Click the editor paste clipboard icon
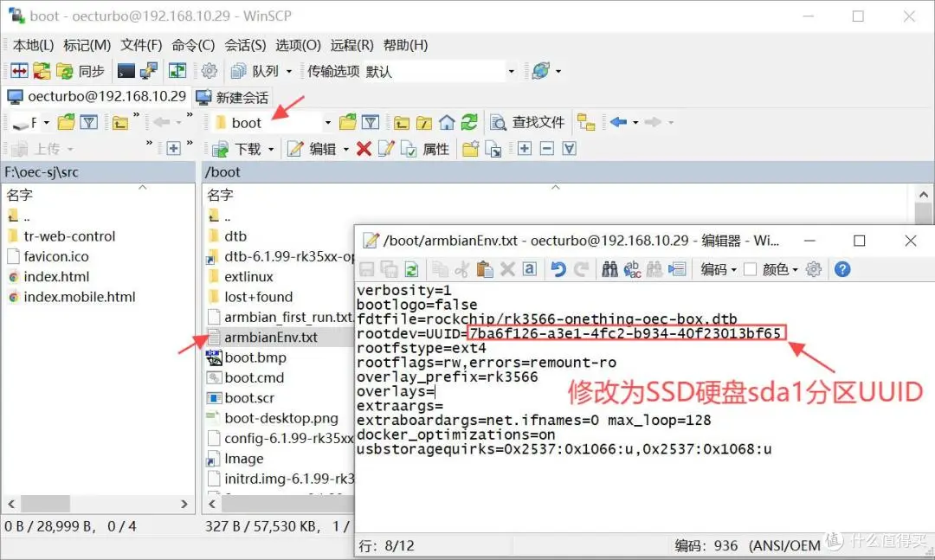This screenshot has width=935, height=560. pyautogui.click(x=485, y=269)
